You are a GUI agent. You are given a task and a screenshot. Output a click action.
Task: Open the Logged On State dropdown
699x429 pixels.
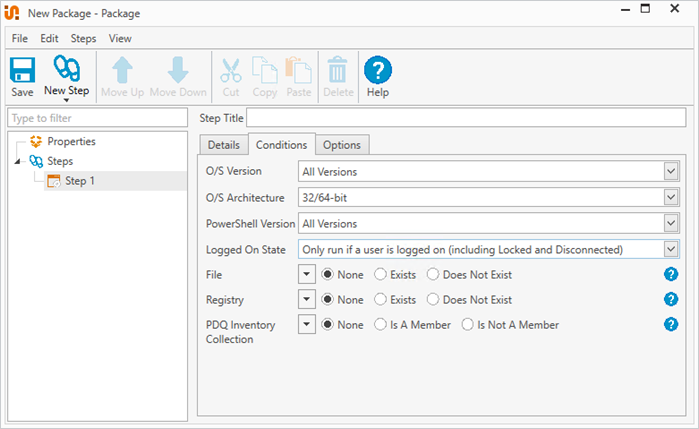(x=670, y=249)
